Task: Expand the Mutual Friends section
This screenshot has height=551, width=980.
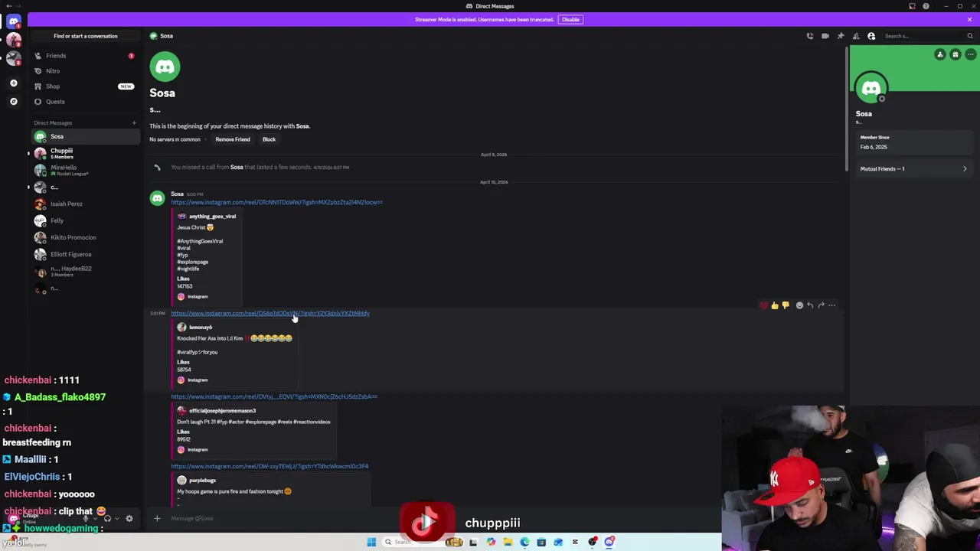Action: pyautogui.click(x=913, y=168)
